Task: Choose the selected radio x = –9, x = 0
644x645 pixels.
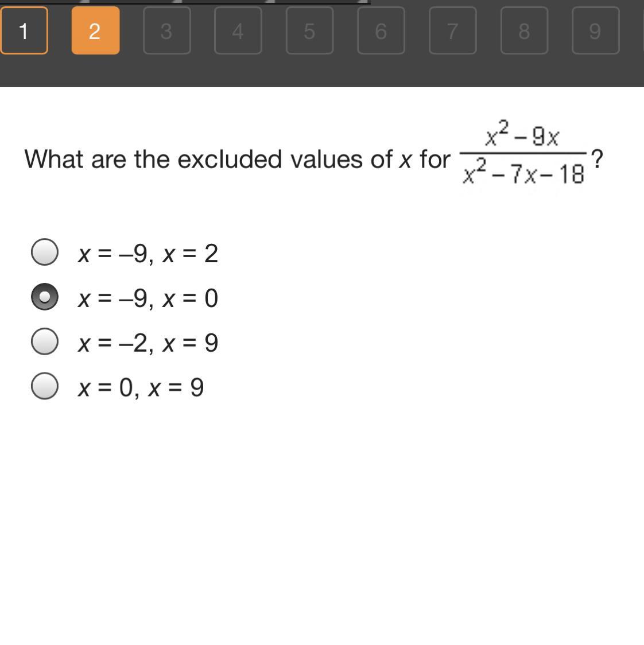Action: pos(44,297)
